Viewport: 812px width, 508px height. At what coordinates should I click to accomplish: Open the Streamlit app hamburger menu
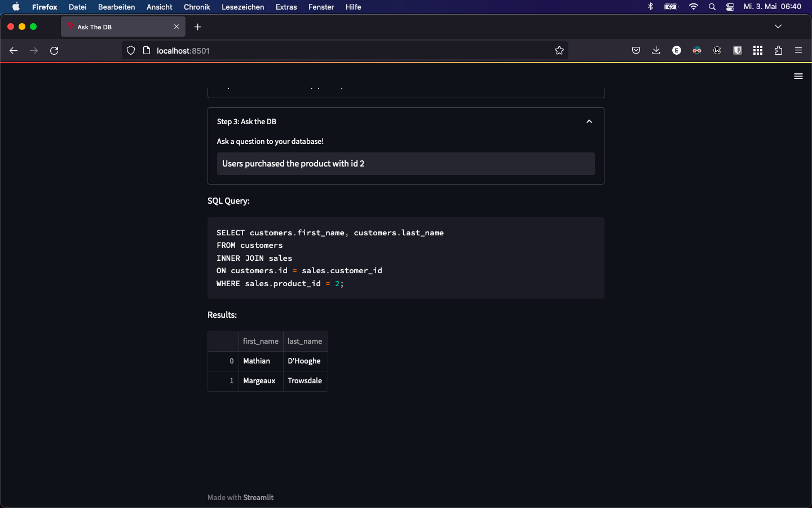pyautogui.click(x=798, y=76)
